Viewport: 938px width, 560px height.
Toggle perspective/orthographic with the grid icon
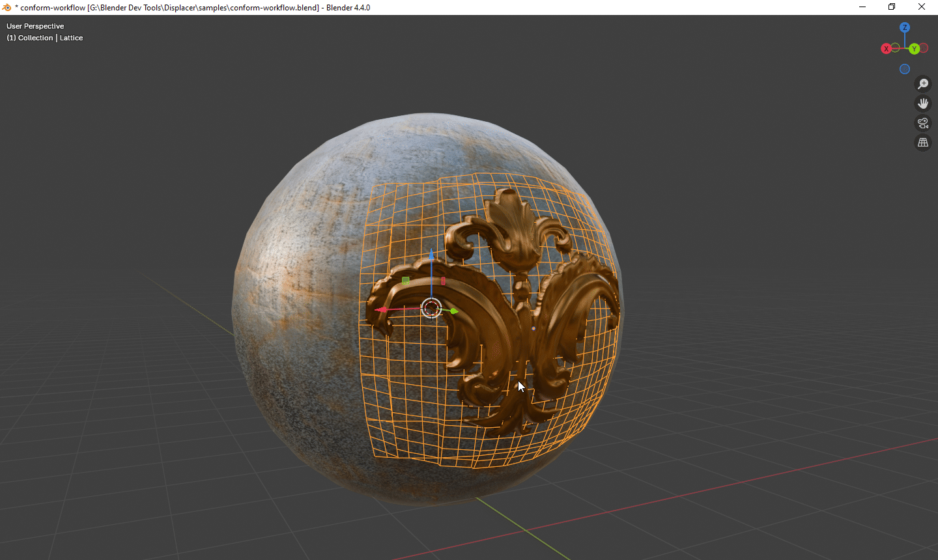[923, 143]
